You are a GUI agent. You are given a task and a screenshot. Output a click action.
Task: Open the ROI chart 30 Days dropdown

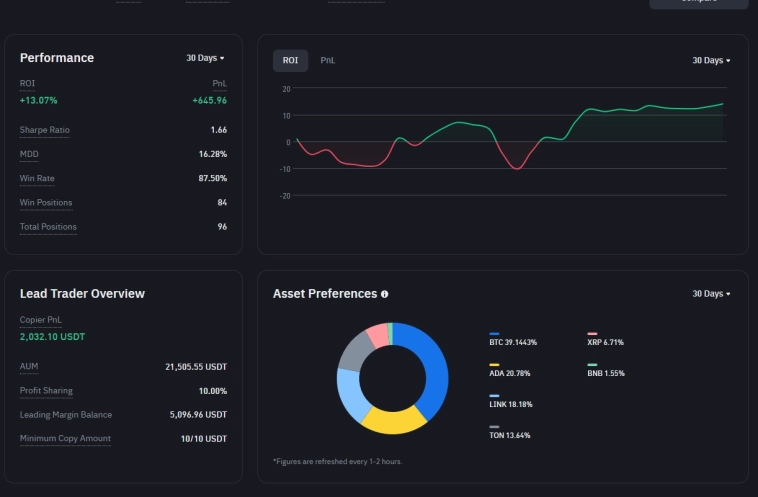(711, 61)
